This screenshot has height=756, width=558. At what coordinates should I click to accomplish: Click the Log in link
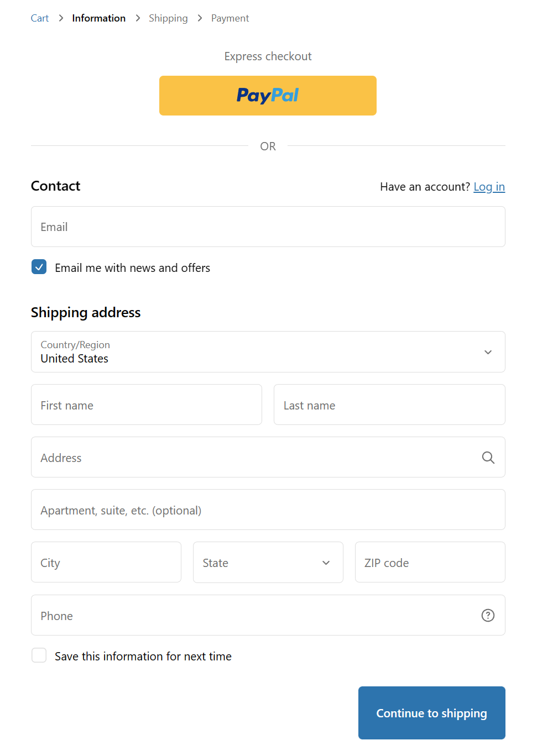[489, 187]
